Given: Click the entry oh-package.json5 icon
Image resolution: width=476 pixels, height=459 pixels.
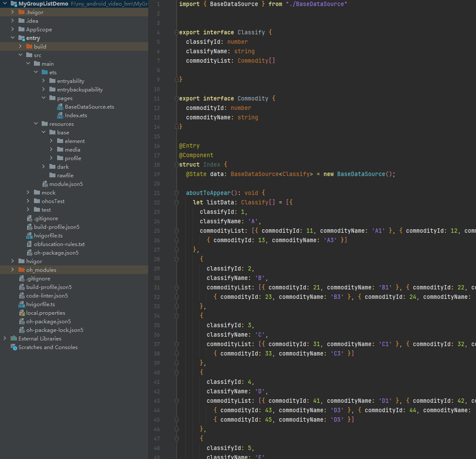Looking at the screenshot, I should pyautogui.click(x=30, y=253).
